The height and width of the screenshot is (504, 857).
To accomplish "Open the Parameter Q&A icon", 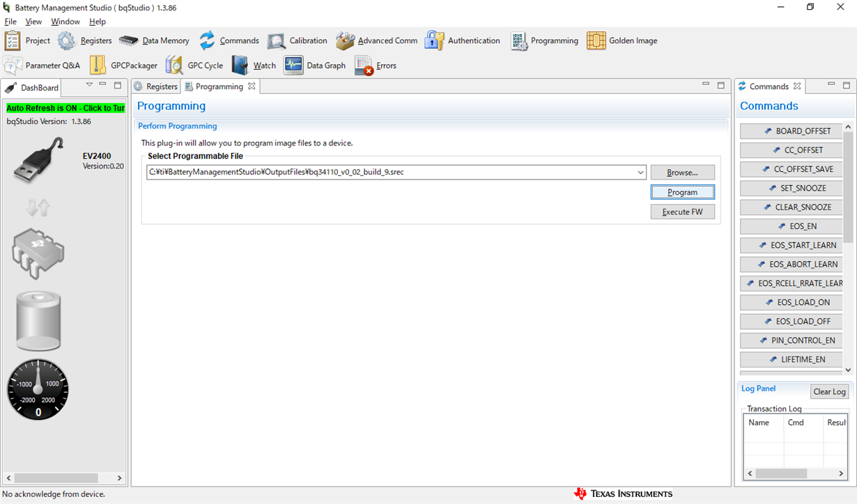I will (x=13, y=65).
